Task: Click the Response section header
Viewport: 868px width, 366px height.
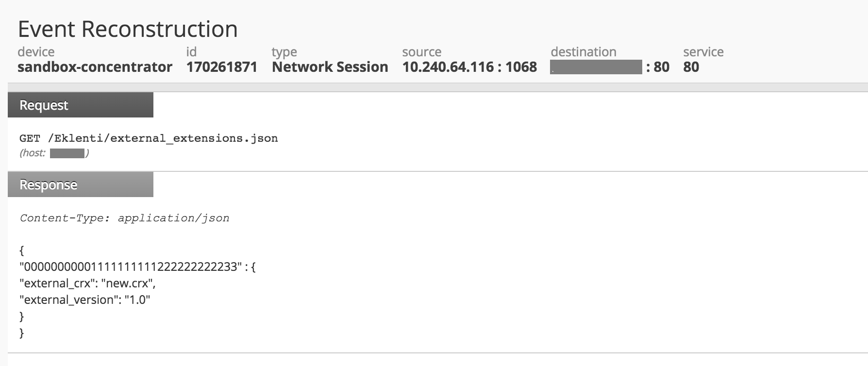Action: (x=80, y=185)
